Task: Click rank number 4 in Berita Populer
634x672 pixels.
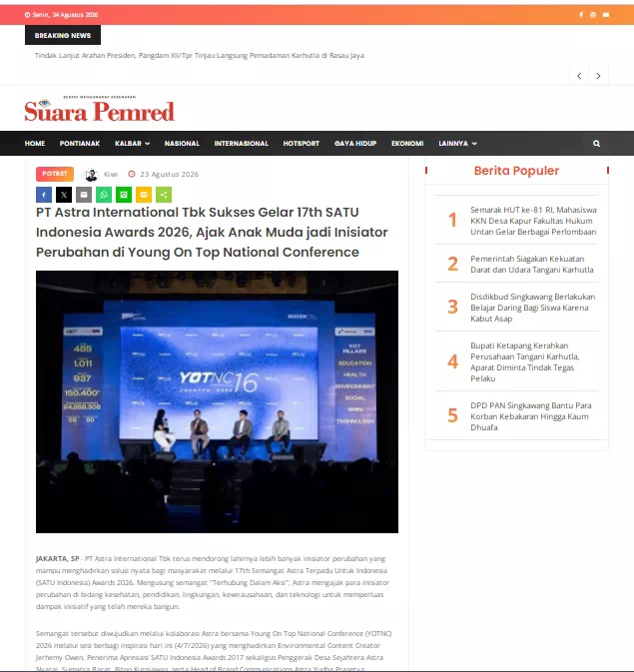Action: click(x=452, y=361)
